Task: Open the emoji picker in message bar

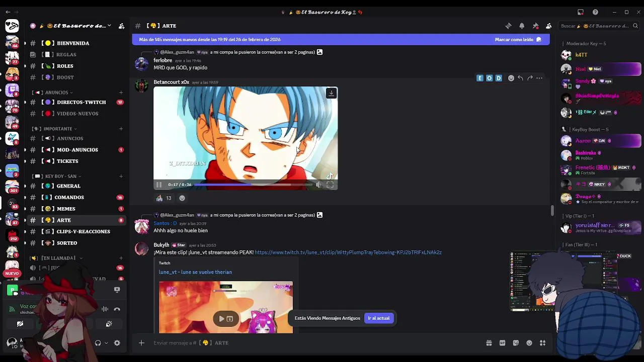Action: coord(529,343)
